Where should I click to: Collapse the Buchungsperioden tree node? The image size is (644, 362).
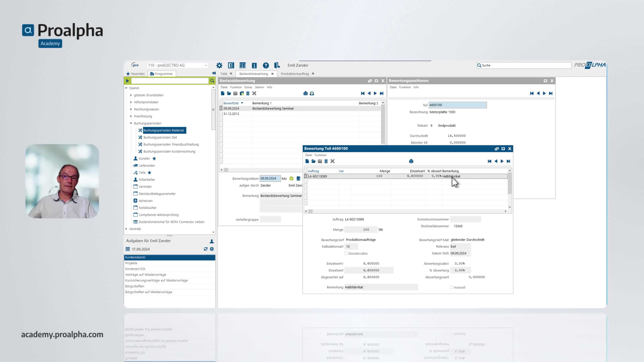click(131, 123)
